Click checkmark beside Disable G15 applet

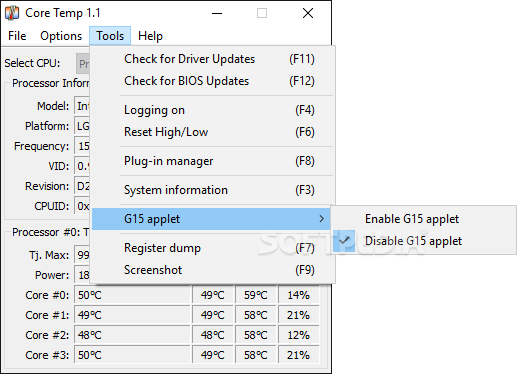[344, 241]
